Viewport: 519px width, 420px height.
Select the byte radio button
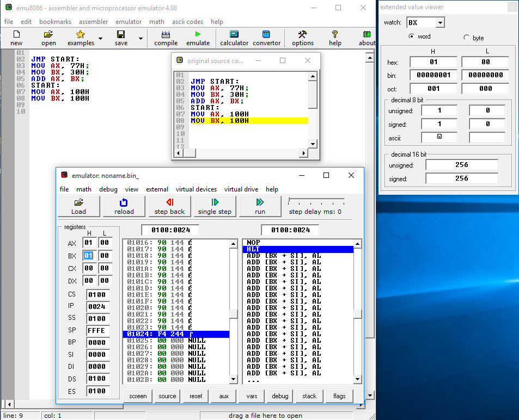(466, 38)
